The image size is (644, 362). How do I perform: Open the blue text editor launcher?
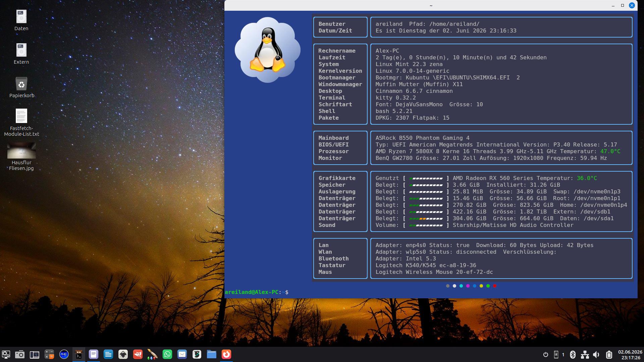point(108,354)
